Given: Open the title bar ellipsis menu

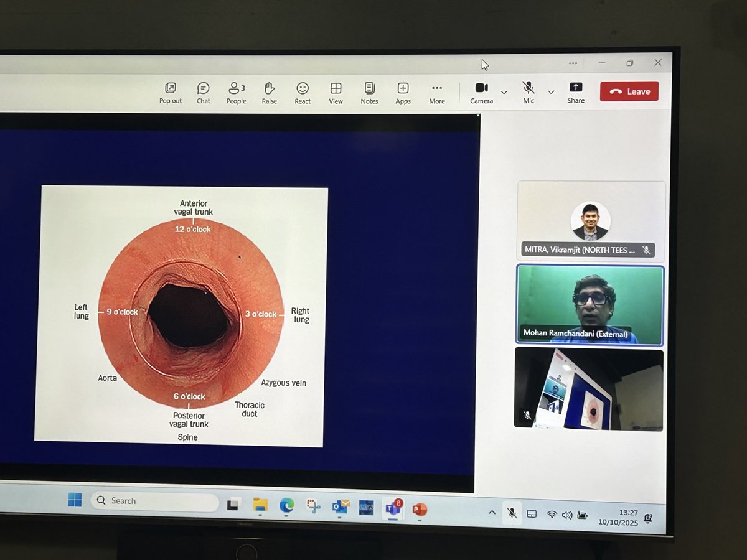Looking at the screenshot, I should [573, 63].
